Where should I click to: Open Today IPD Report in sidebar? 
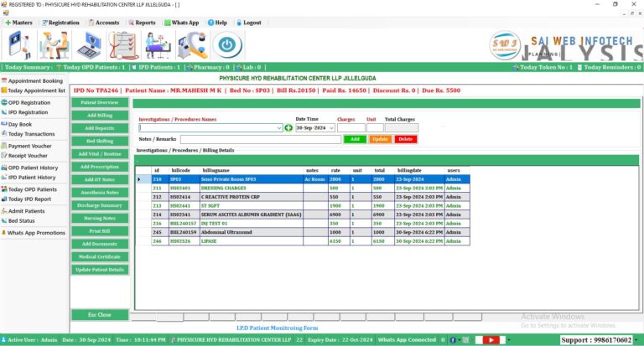[26, 199]
